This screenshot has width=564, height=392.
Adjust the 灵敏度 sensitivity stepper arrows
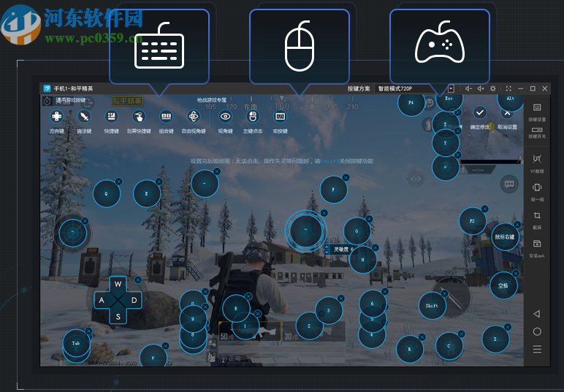coord(327,250)
